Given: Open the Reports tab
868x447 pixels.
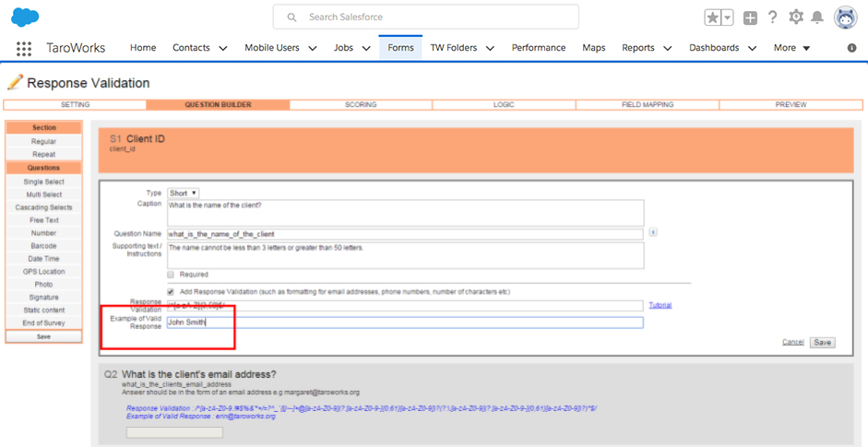Looking at the screenshot, I should point(637,48).
